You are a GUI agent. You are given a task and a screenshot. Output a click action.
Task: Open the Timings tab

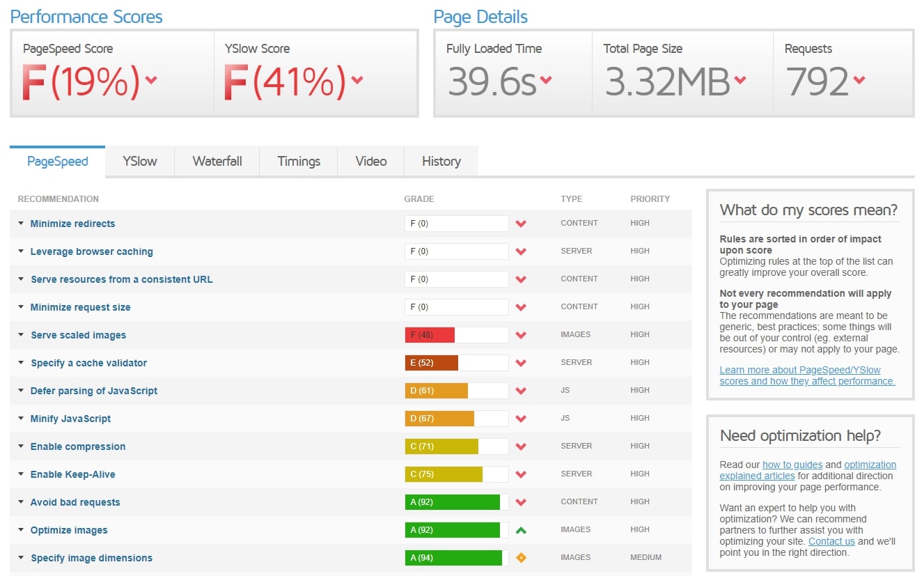[x=299, y=162]
